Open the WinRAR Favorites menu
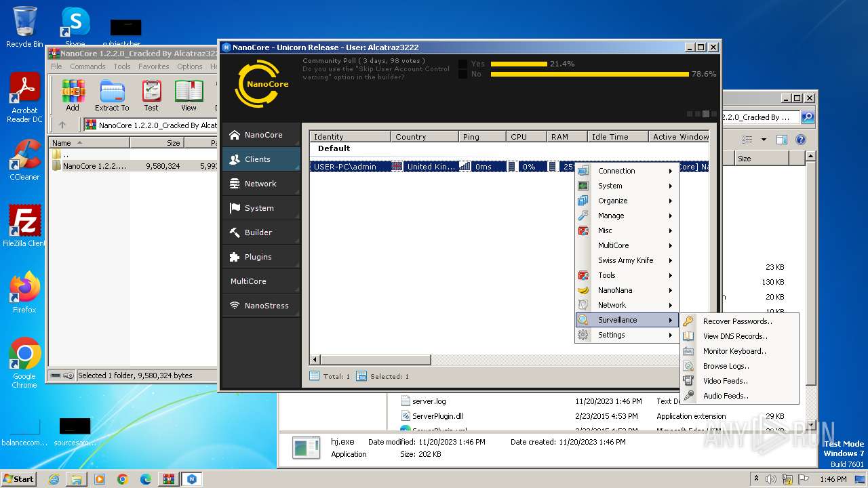The height and width of the screenshot is (488, 868). pyautogui.click(x=154, y=66)
